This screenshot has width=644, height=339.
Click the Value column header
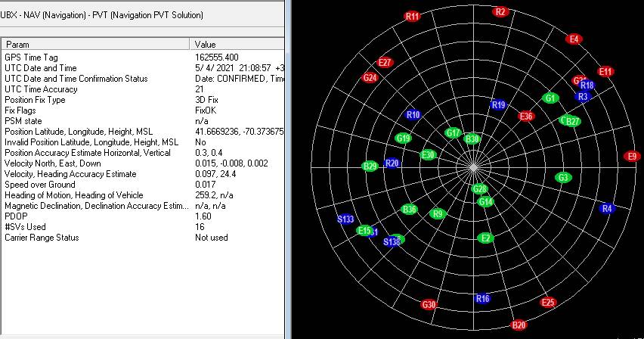point(238,45)
